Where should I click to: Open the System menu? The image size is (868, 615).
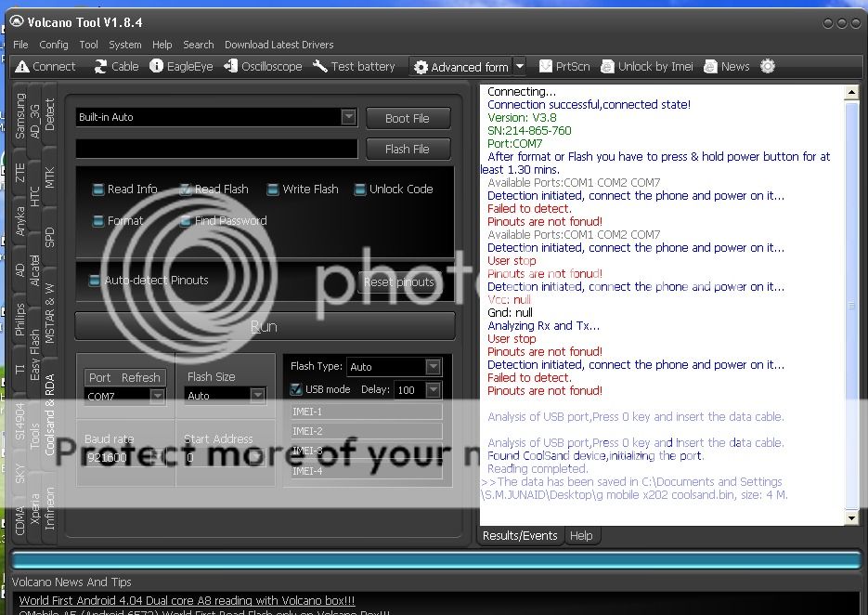tap(125, 45)
